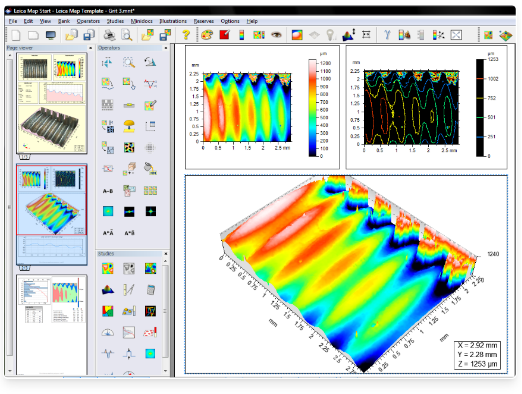The width and height of the screenshot is (522, 394).
Task: Open the color palette icon in toolbar
Action: tap(207, 35)
